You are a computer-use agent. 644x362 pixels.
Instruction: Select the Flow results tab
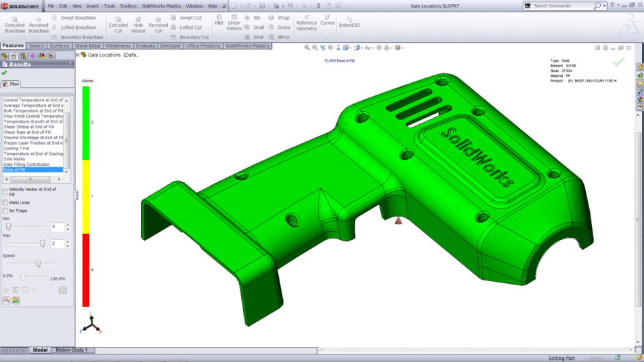[x=11, y=84]
